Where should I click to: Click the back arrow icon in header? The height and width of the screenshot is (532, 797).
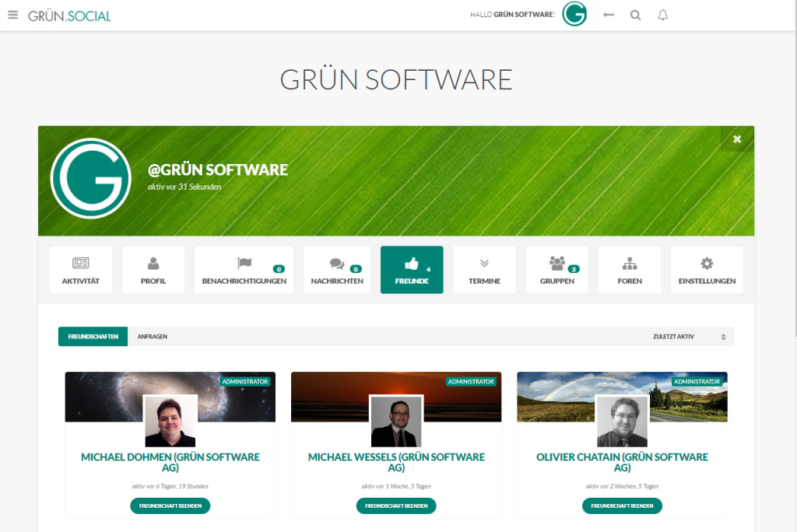click(x=609, y=15)
